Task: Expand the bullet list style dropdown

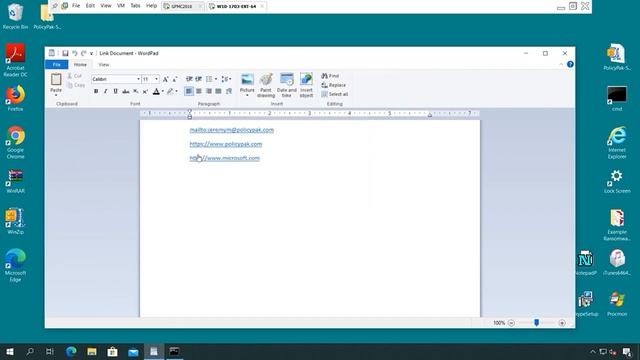Action: tap(216, 79)
